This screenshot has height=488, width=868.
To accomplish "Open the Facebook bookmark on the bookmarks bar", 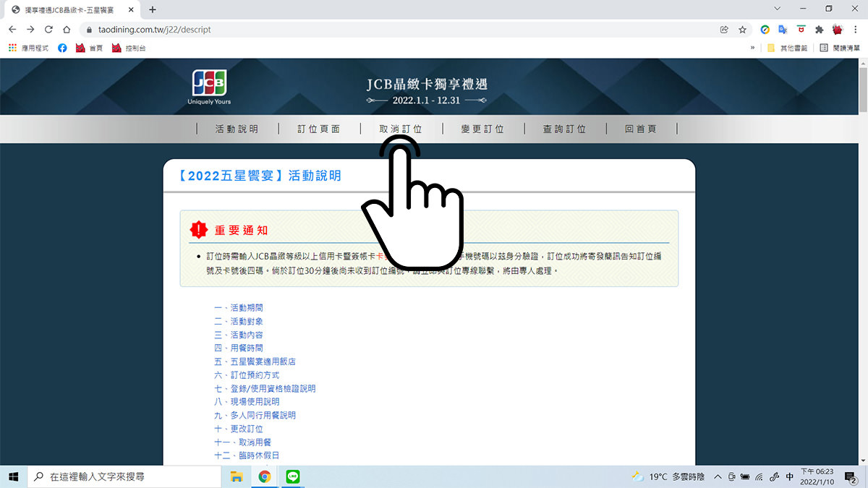I will point(62,47).
